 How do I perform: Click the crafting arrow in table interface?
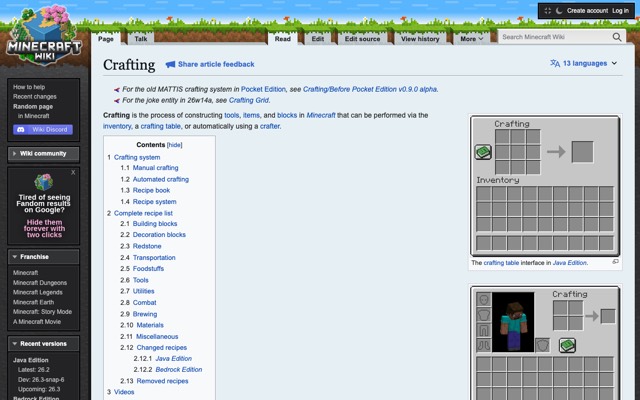click(x=556, y=152)
